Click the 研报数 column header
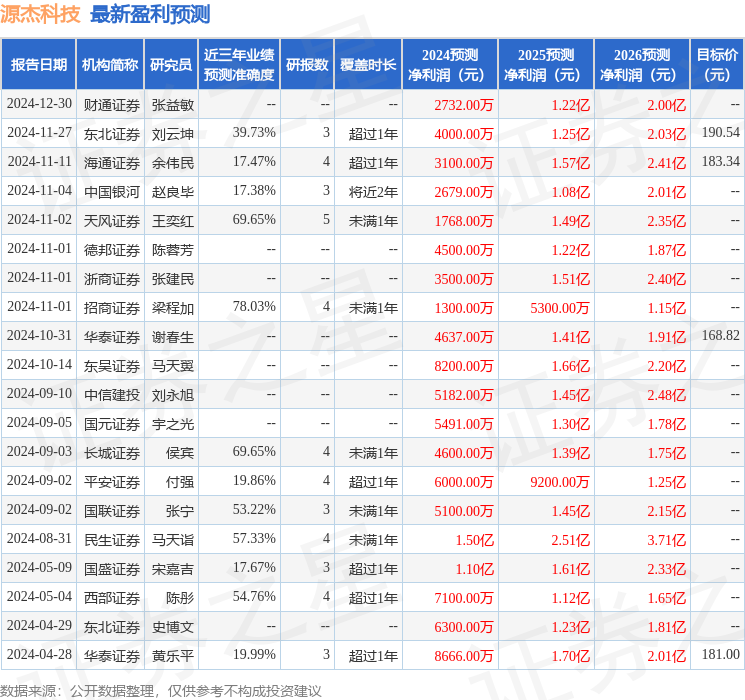This screenshot has width=745, height=700. tap(307, 65)
